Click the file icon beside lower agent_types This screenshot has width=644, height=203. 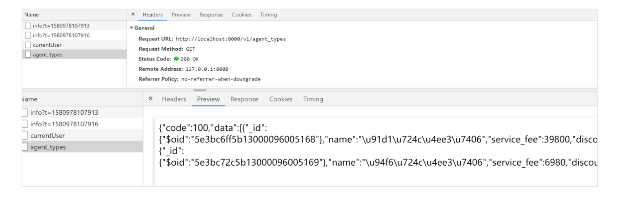pyautogui.click(x=25, y=147)
